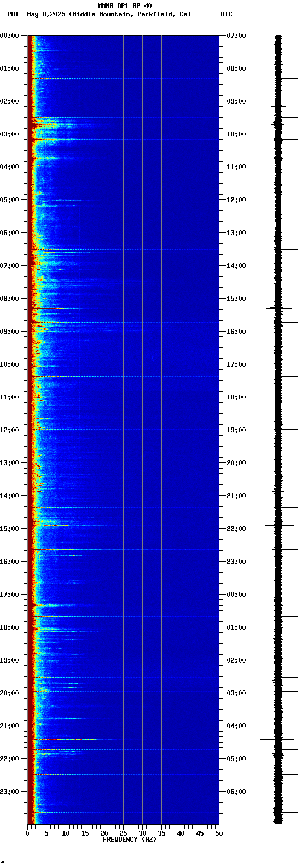Click the 18:00 PDT time label
This screenshot has height=868, width=302.
click(10, 627)
